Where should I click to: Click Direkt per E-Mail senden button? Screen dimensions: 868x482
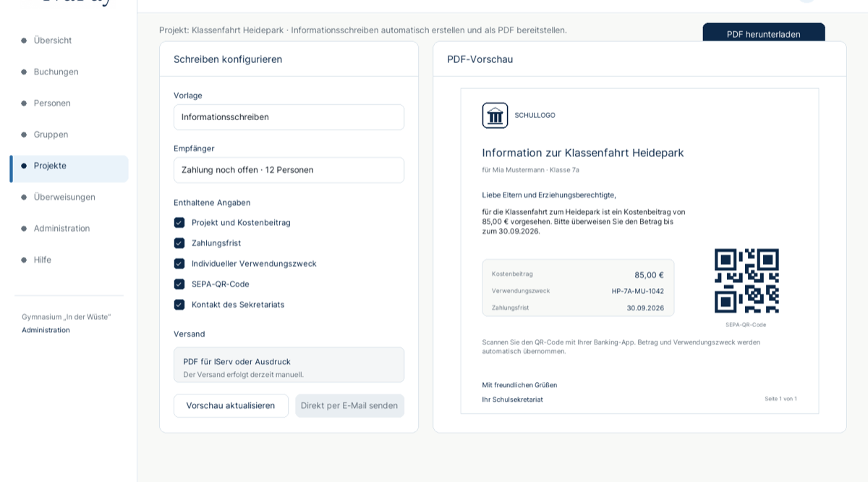click(x=349, y=406)
